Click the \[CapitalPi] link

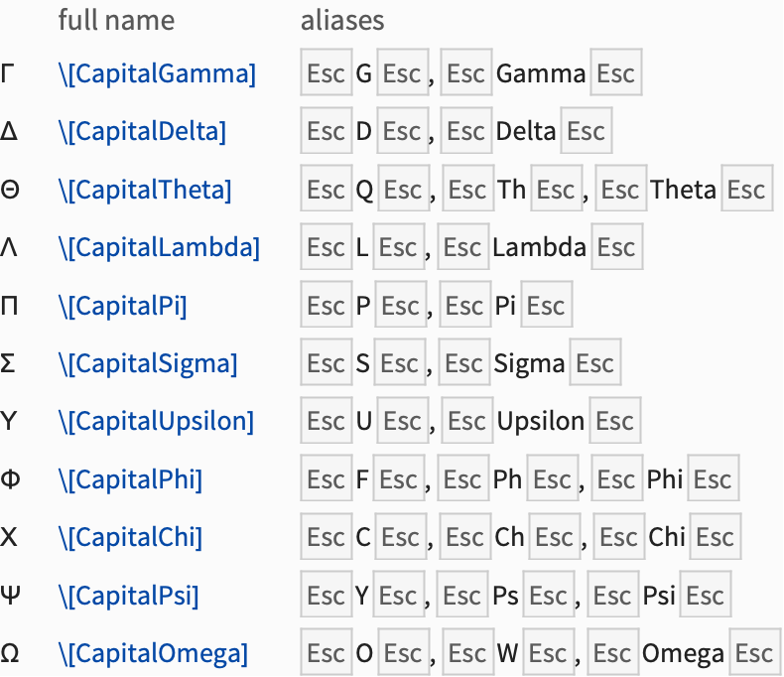point(122,306)
